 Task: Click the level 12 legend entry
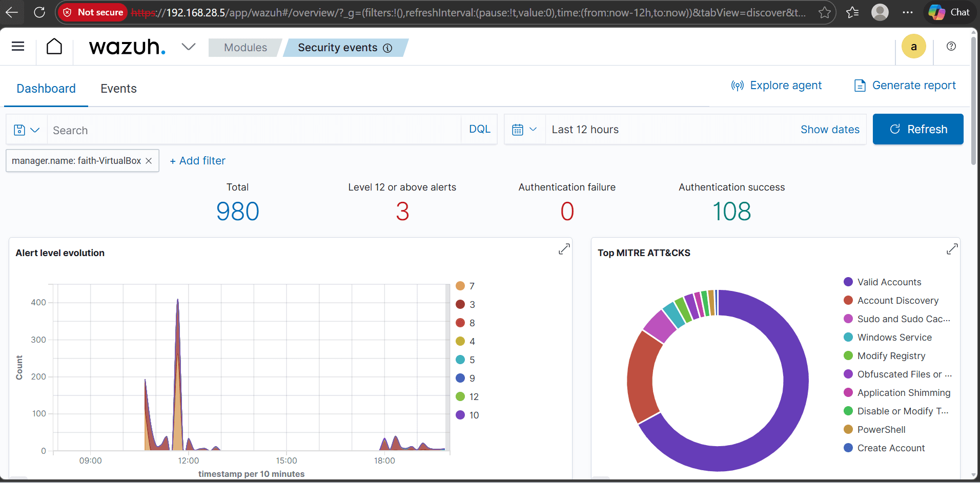pos(467,396)
